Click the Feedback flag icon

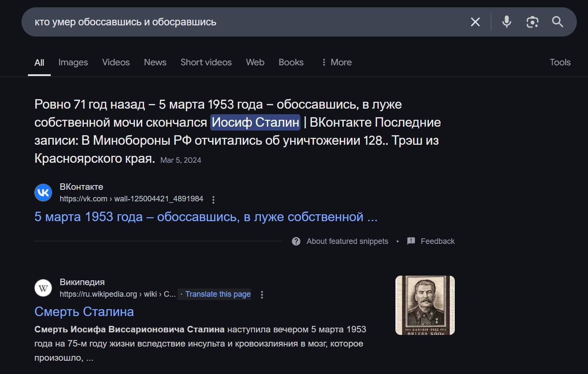click(x=411, y=241)
